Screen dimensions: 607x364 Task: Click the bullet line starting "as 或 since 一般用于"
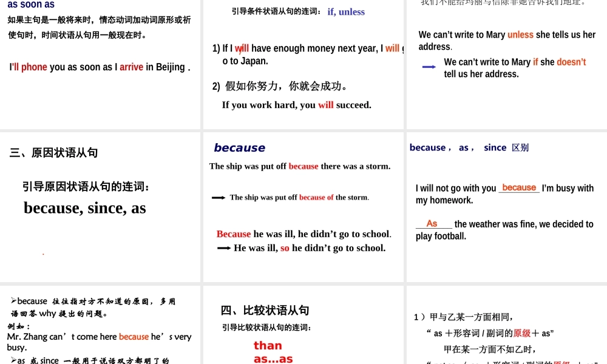(90, 360)
